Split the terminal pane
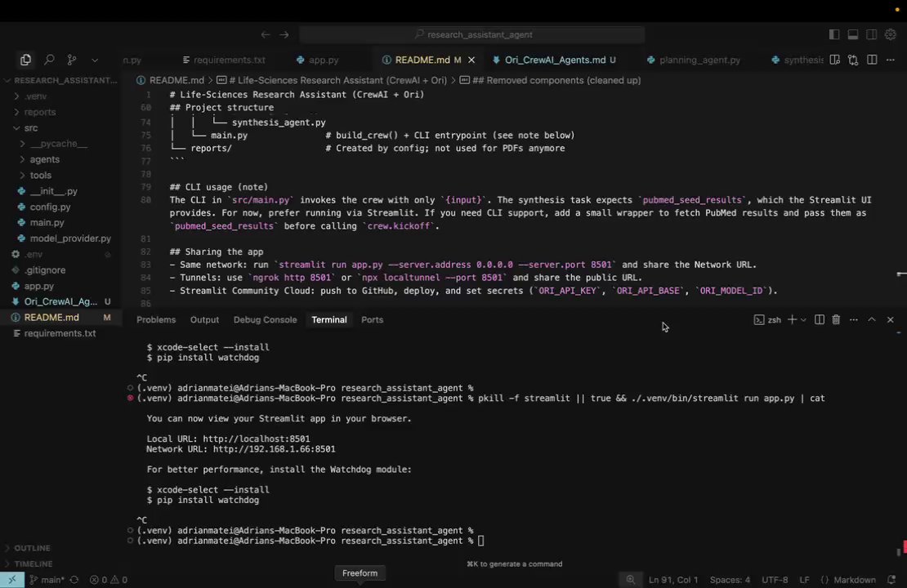Screen dimensions: 907x588 point(819,320)
